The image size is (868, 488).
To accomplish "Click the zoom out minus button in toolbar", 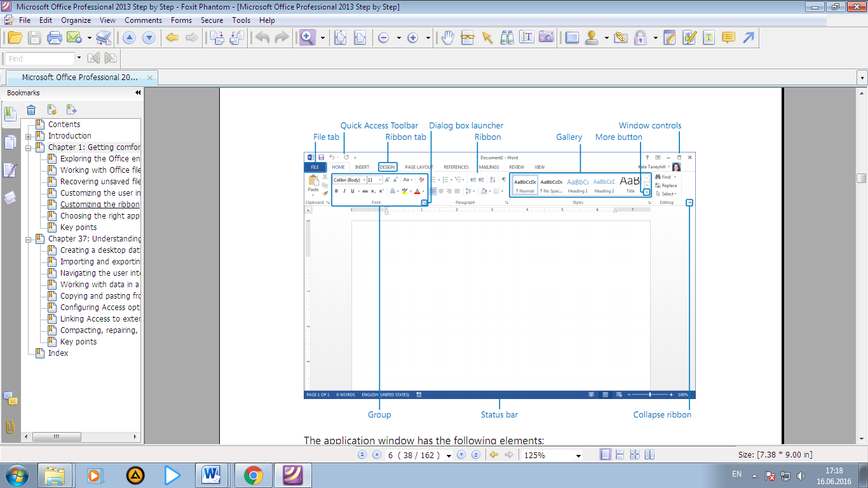I will click(x=383, y=38).
